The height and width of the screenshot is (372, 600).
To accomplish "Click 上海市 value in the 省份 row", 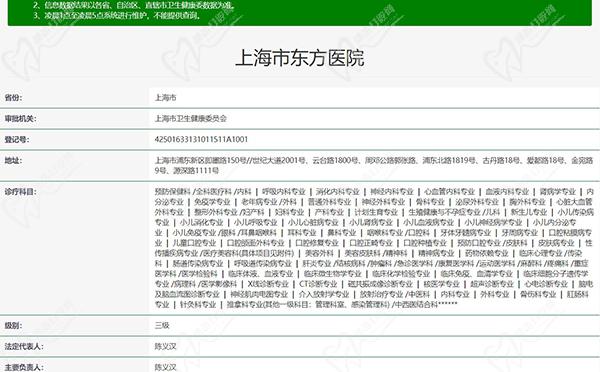I will pos(166,98).
